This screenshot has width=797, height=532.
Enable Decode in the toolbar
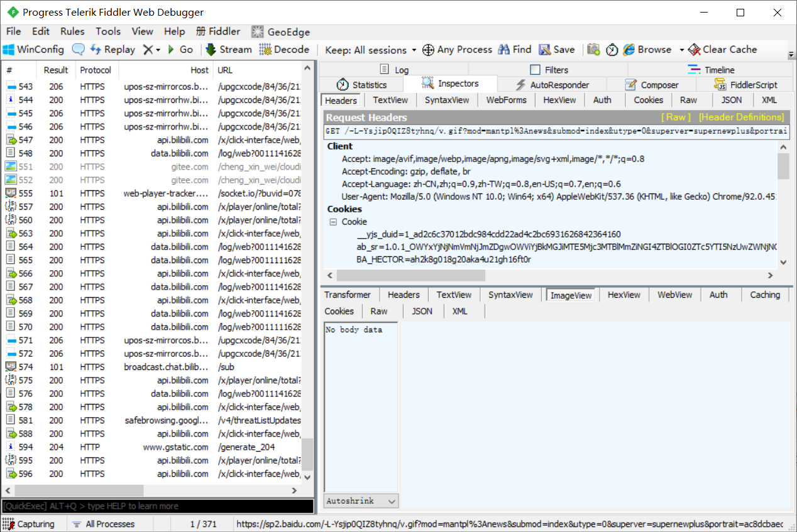(x=284, y=50)
